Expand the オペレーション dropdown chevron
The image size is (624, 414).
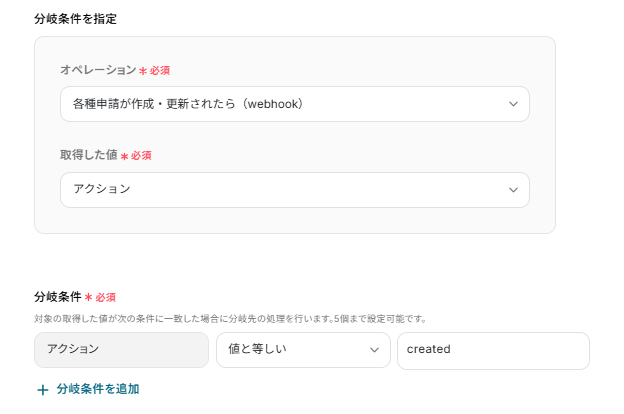click(x=513, y=104)
